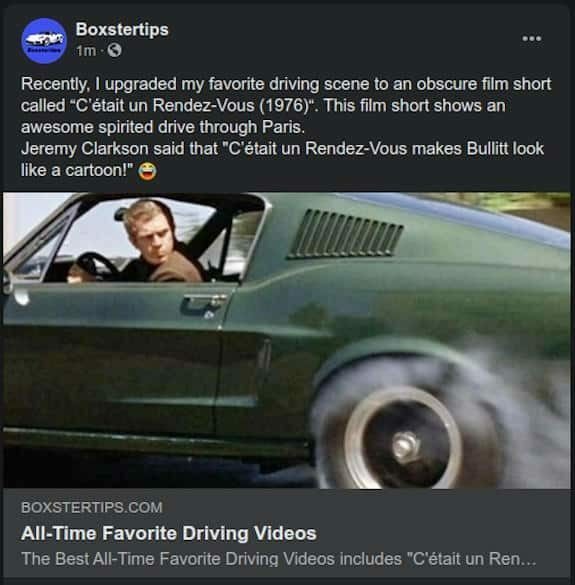Image resolution: width=575 pixels, height=585 pixels.
Task: Click the Jeremy Clarkson quote line
Action: click(282, 149)
